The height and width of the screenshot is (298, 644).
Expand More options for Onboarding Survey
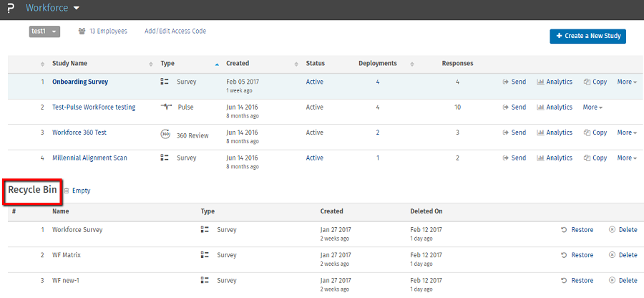click(627, 82)
